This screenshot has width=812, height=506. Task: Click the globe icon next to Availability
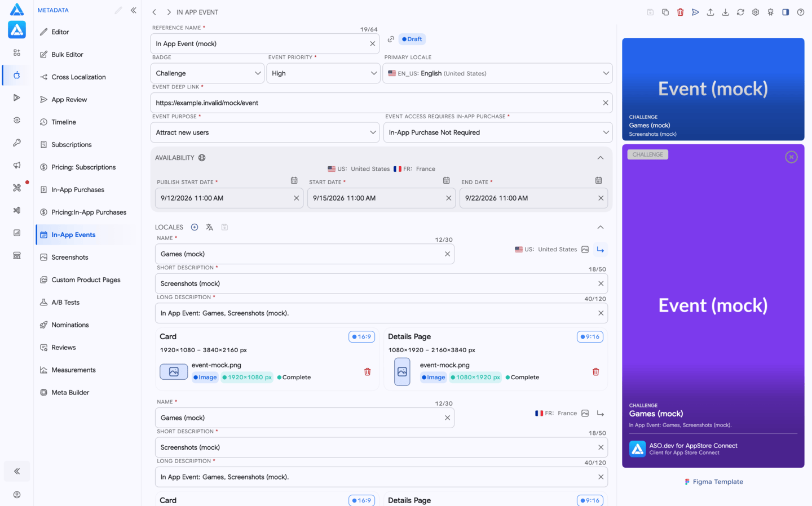(x=202, y=158)
